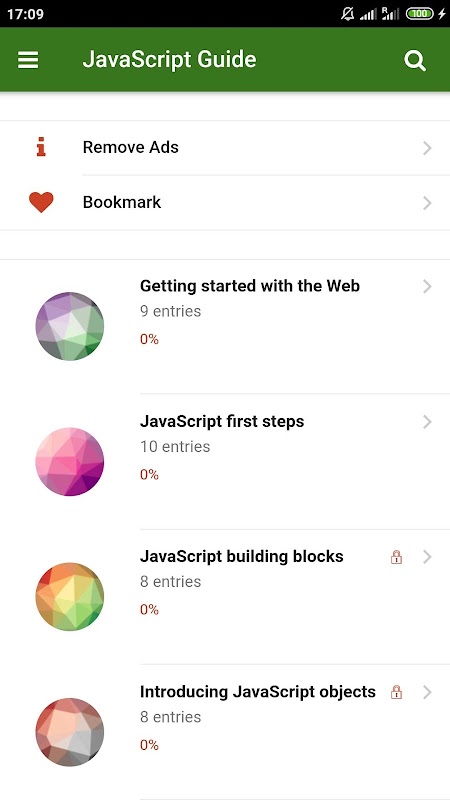Tap the purple-green gem thumbnail
Screen dimensions: 450x800
tap(70, 327)
